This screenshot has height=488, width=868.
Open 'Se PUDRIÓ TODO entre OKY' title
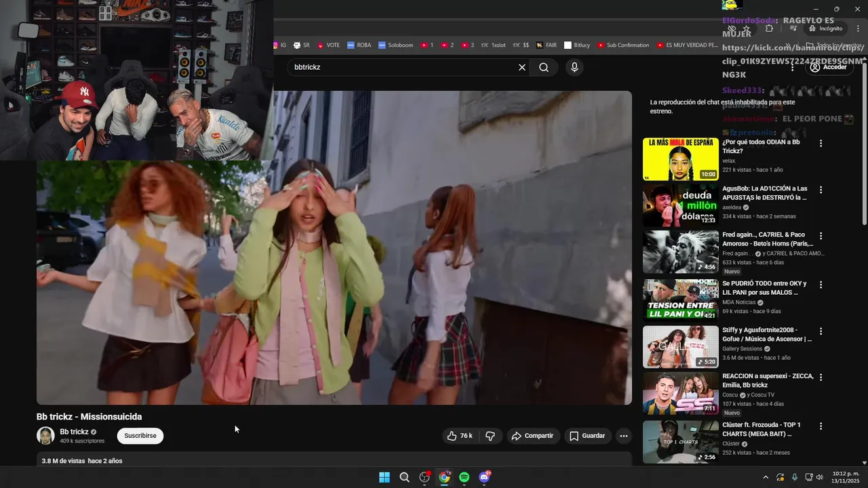click(x=764, y=288)
